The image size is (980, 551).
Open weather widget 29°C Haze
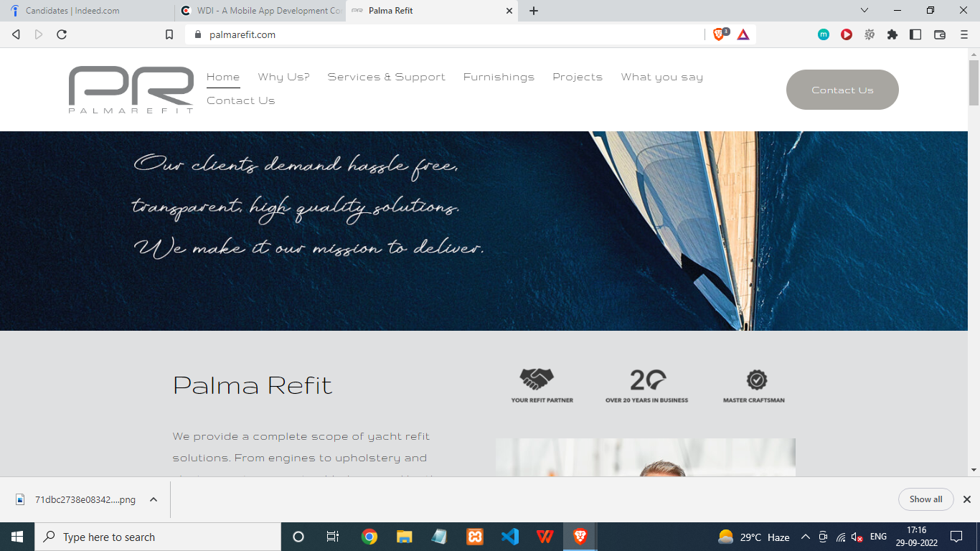(x=753, y=537)
